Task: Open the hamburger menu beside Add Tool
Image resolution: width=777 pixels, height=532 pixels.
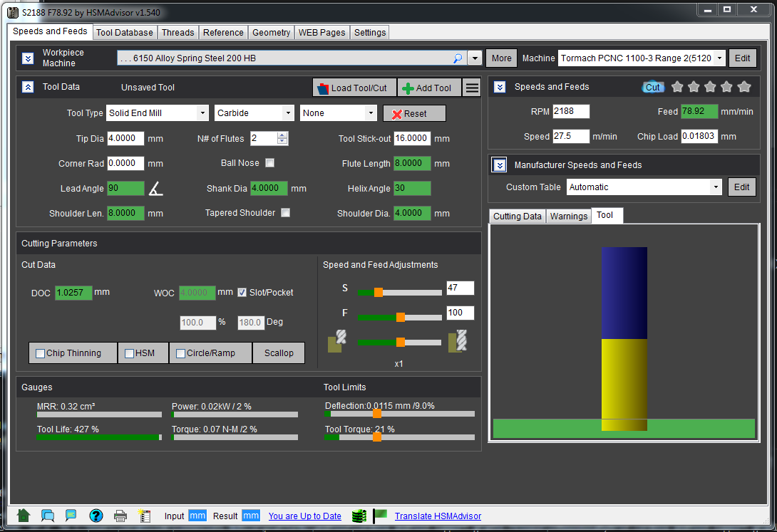Action: click(x=472, y=88)
